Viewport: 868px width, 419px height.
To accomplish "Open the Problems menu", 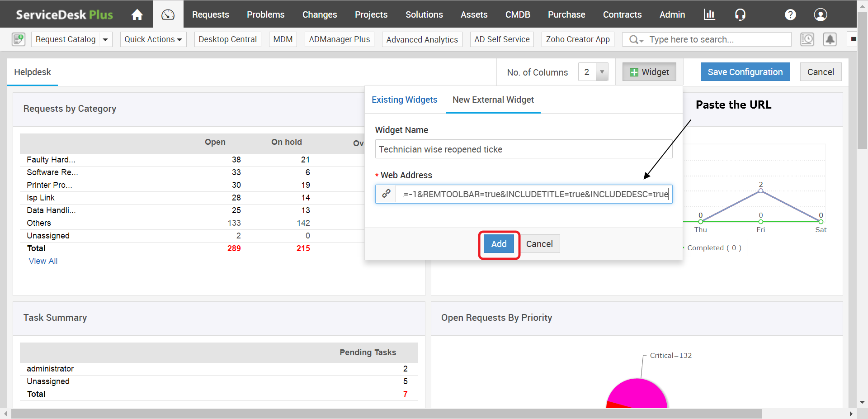I will pyautogui.click(x=266, y=14).
